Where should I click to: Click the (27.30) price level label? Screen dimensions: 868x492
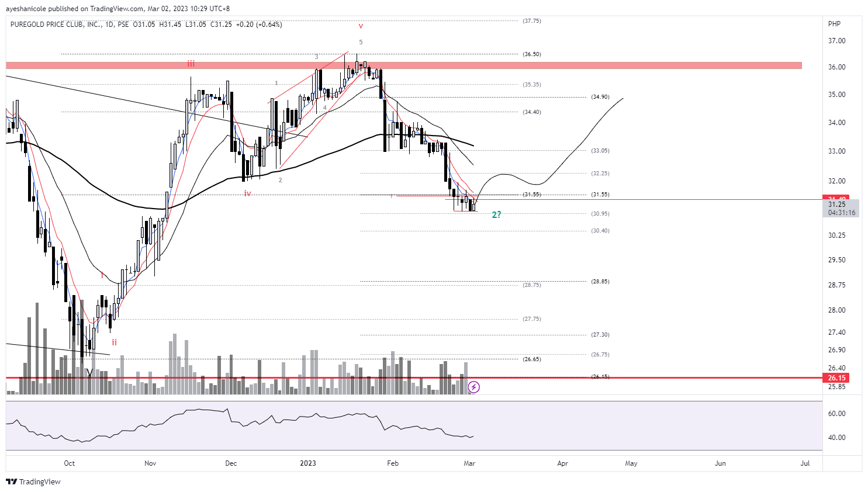click(600, 335)
